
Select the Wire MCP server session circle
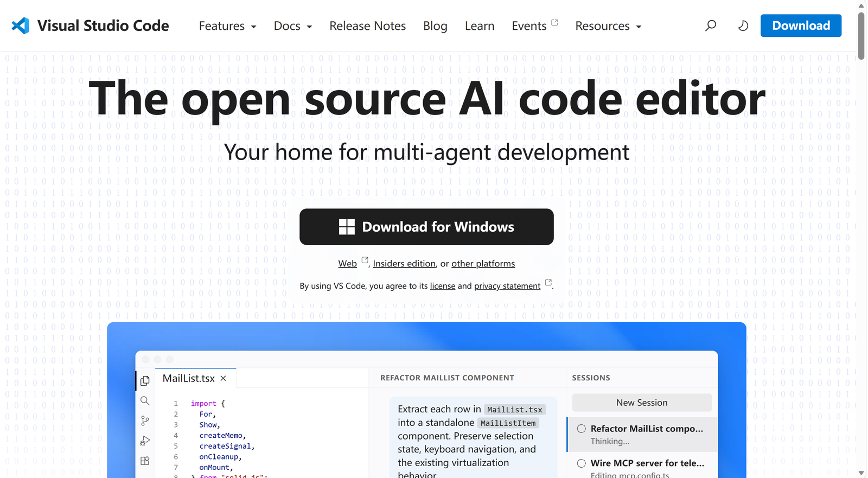582,463
